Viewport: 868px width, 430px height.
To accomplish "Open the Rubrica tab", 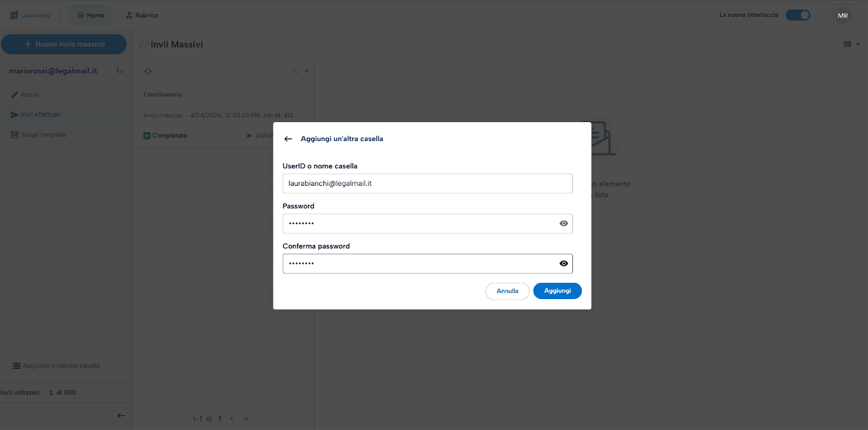I will 142,15.
